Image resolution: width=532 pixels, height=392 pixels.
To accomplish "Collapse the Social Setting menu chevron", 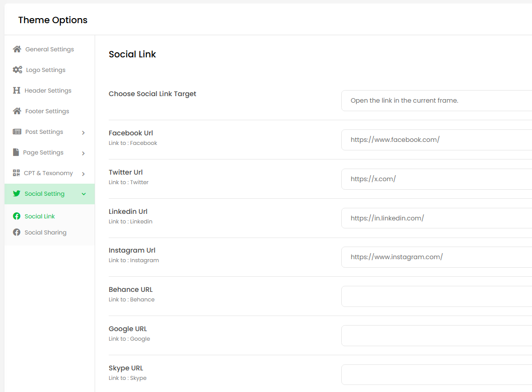I will tap(84, 194).
